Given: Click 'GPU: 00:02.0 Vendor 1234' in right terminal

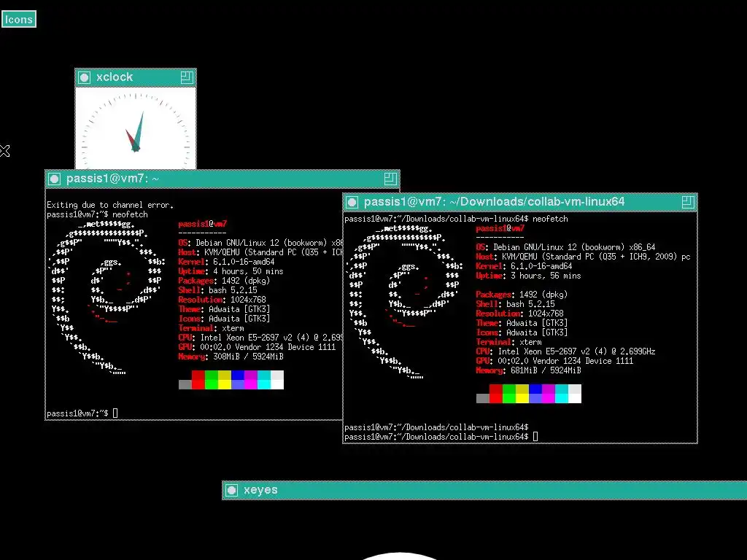Looking at the screenshot, I should (554, 361).
